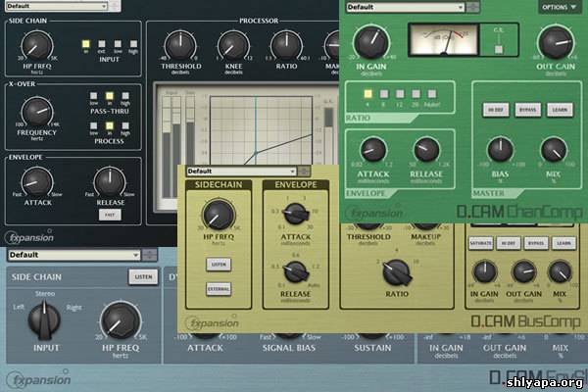Screen dimensions: 588x392
Task: Click the OUT GAIN knob on ChanComp
Action: [555, 41]
